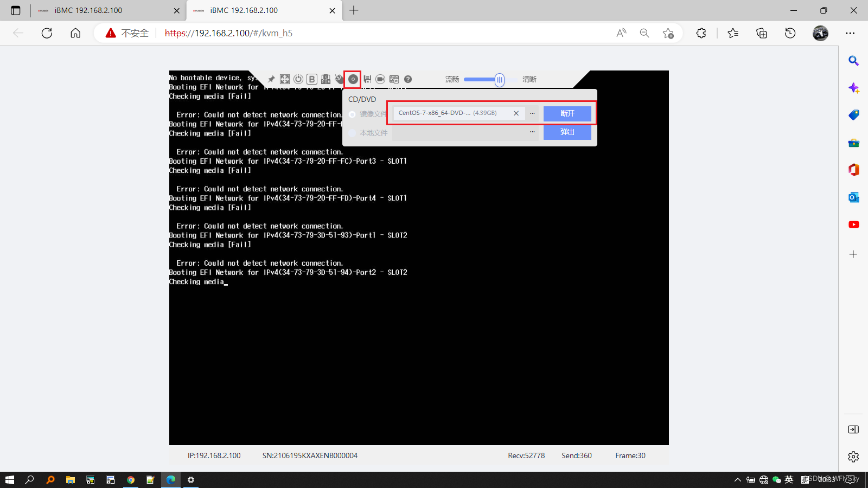Refresh the current page
The height and width of the screenshot is (488, 868).
click(47, 33)
